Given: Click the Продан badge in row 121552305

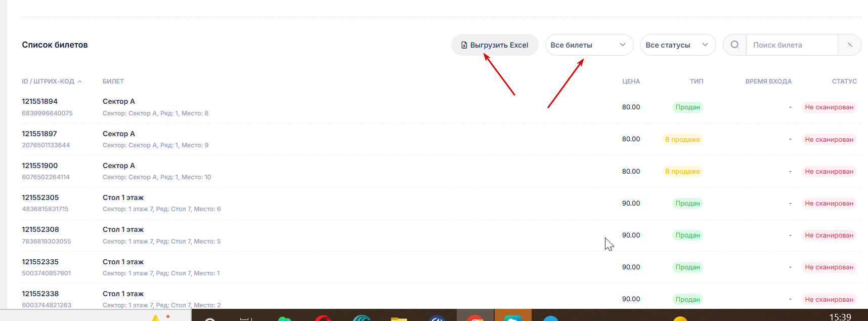Looking at the screenshot, I should point(687,204).
